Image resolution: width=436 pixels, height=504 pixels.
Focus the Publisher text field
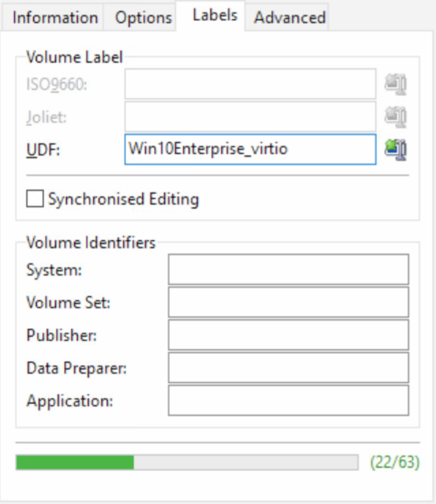288,335
